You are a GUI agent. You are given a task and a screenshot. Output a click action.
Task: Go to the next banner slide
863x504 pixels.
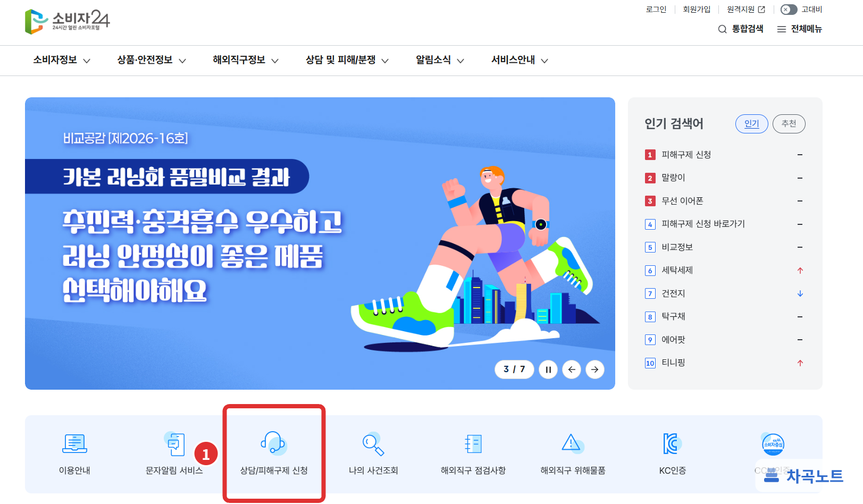(595, 369)
